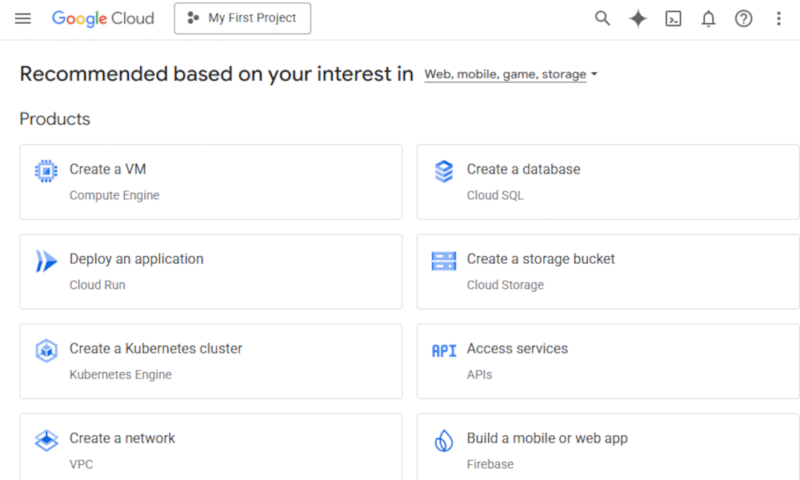This screenshot has width=800, height=480.
Task: Click the Firebase subtitle text
Action: click(x=490, y=465)
